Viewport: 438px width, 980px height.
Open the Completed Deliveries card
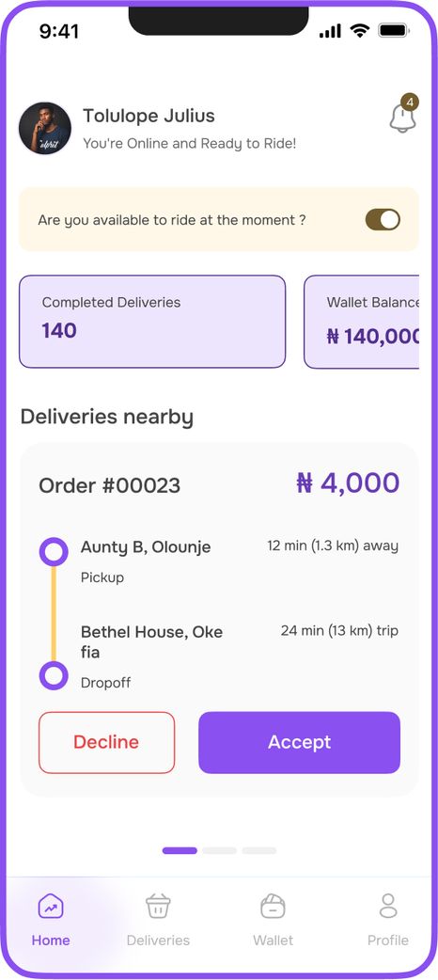(x=152, y=322)
